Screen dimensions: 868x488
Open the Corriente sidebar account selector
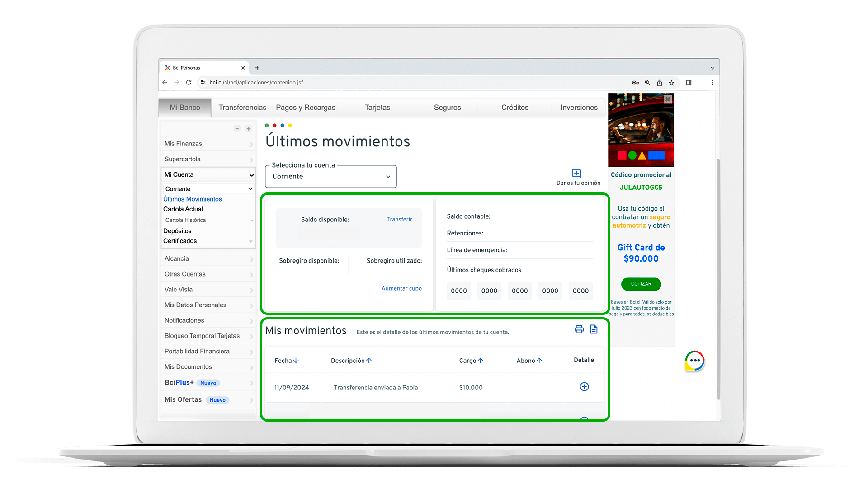coord(208,189)
